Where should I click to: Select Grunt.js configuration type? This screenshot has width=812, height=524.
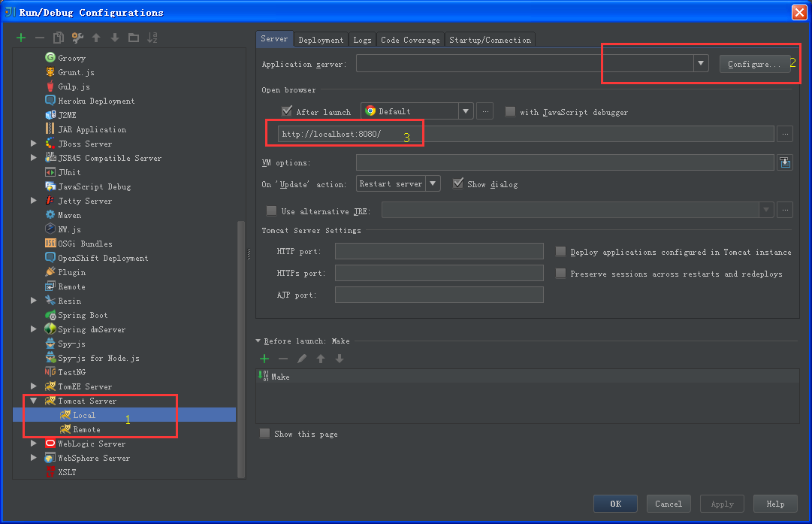(x=76, y=73)
